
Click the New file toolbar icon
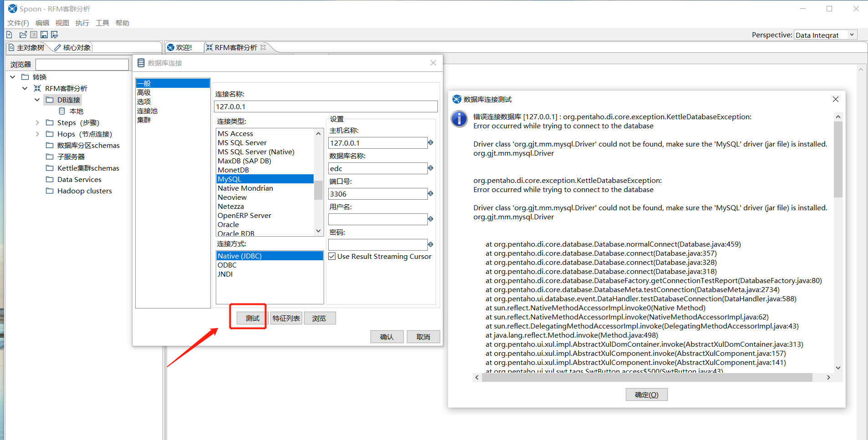click(9, 35)
